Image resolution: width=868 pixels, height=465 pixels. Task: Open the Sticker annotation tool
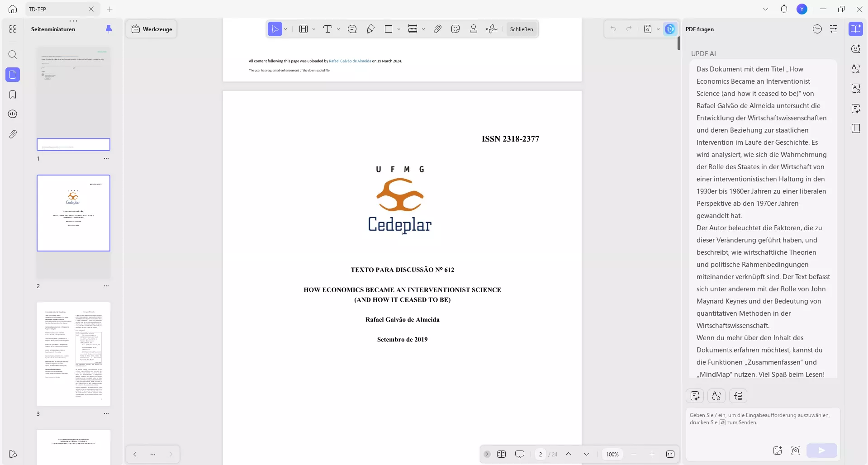(x=455, y=28)
